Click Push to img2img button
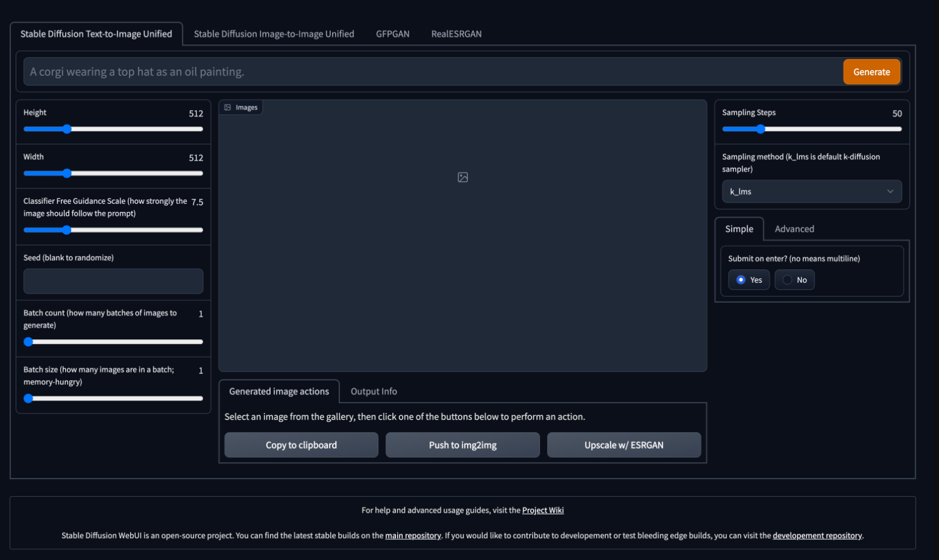The width and height of the screenshot is (939, 560). [463, 445]
